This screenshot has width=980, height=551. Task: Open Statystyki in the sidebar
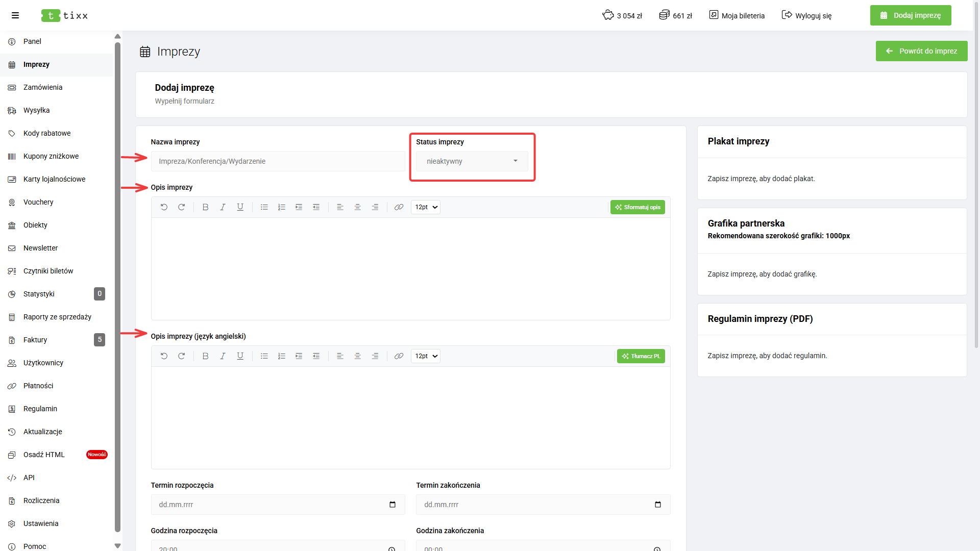[56, 294]
